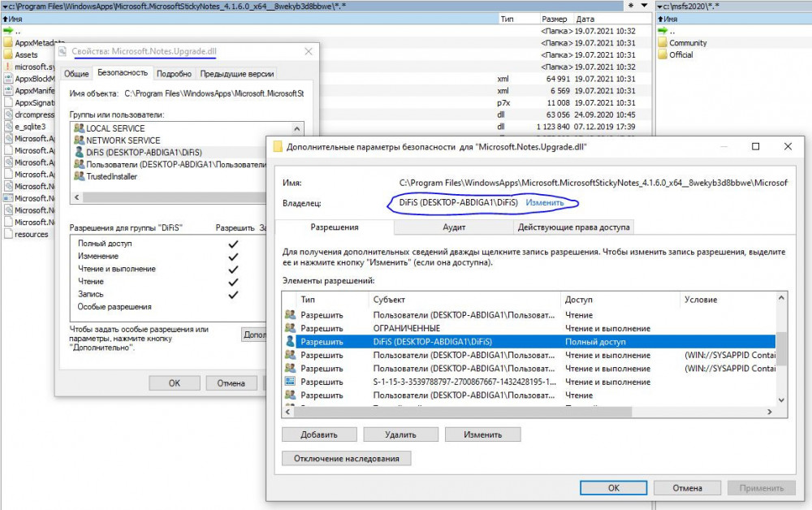Open the Official folder in right panel
Screen dimensions: 812x510
pyautogui.click(x=680, y=55)
